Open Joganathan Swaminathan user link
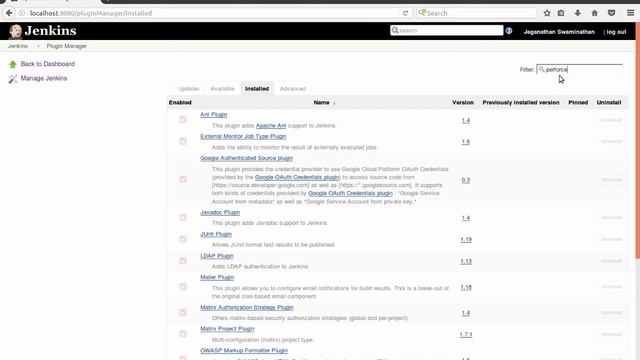Image resolution: width=640 pixels, height=360 pixels. coord(559,32)
